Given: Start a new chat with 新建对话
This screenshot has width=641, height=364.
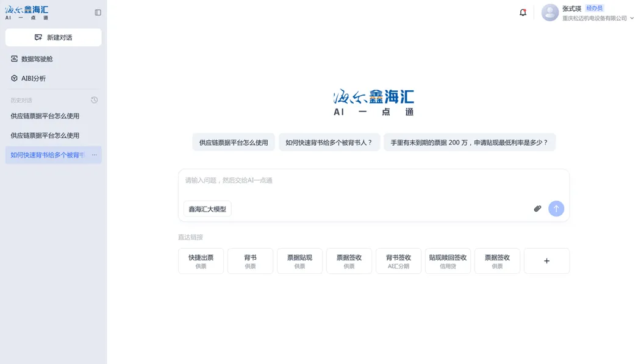Looking at the screenshot, I should (x=54, y=37).
